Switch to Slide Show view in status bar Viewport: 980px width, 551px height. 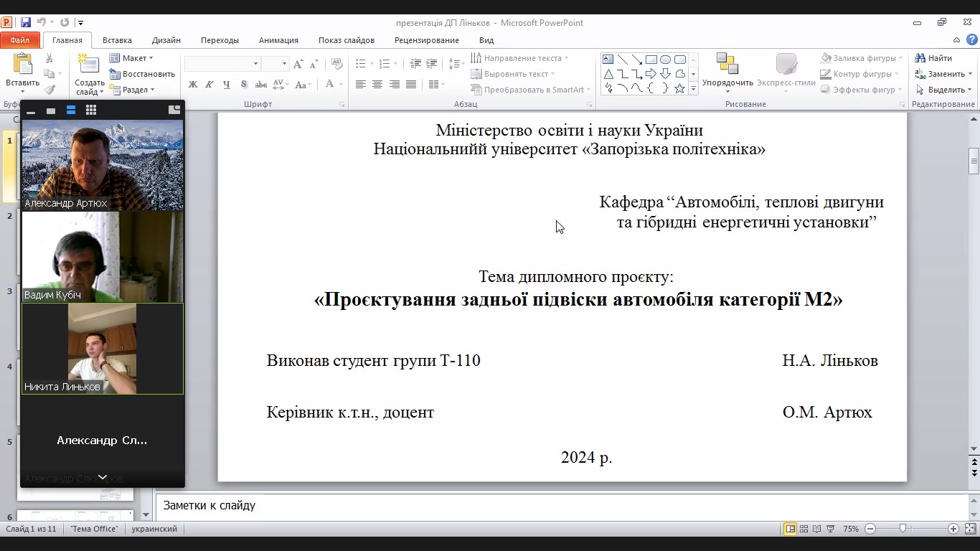(829, 528)
